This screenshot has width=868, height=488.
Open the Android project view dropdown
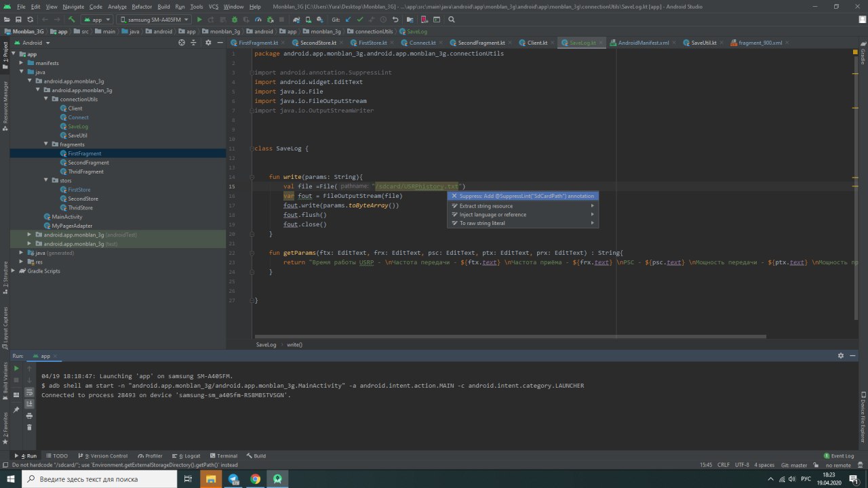33,42
